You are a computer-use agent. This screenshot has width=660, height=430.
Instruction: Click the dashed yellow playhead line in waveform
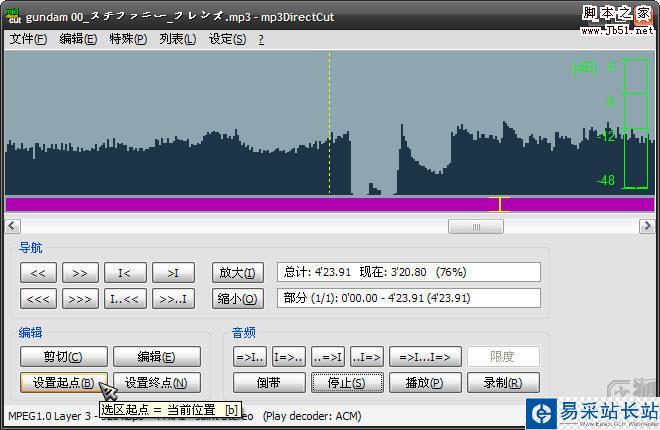click(330, 123)
